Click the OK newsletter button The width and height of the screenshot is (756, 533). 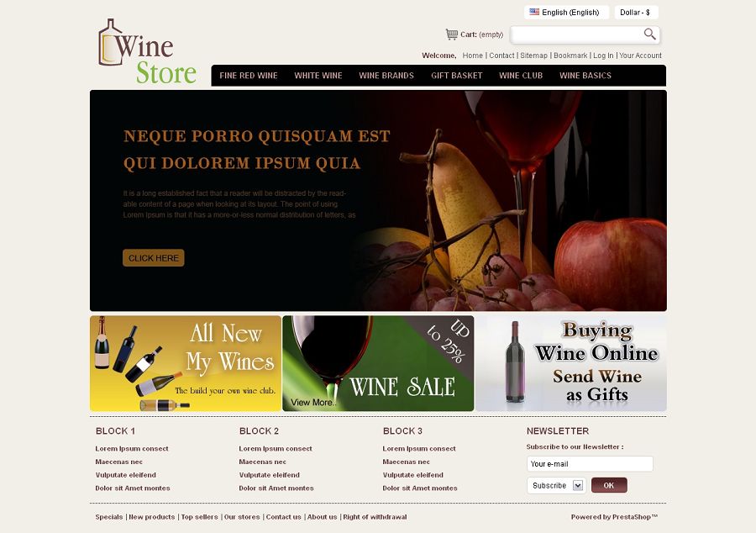609,485
